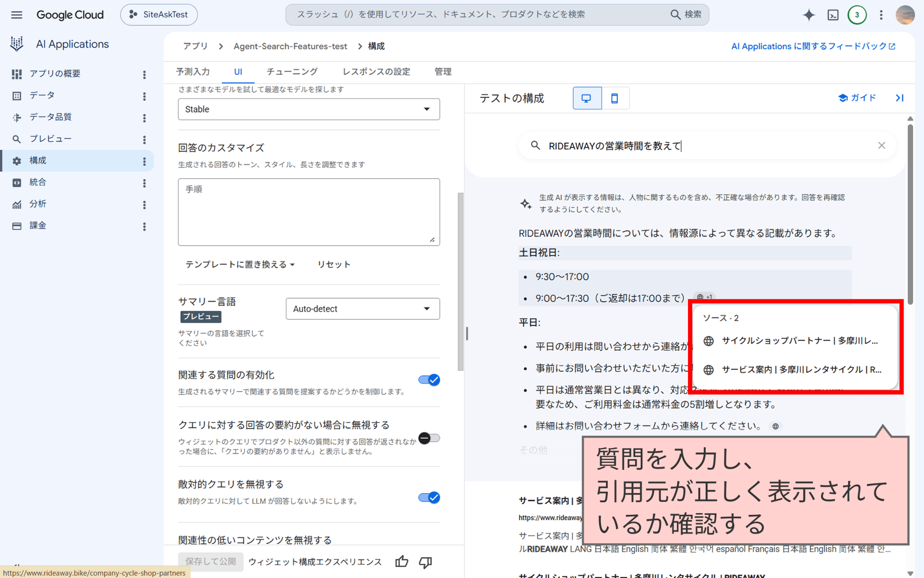The image size is (924, 578).
Task: Click the Google Cloud logo
Action: tap(70, 15)
